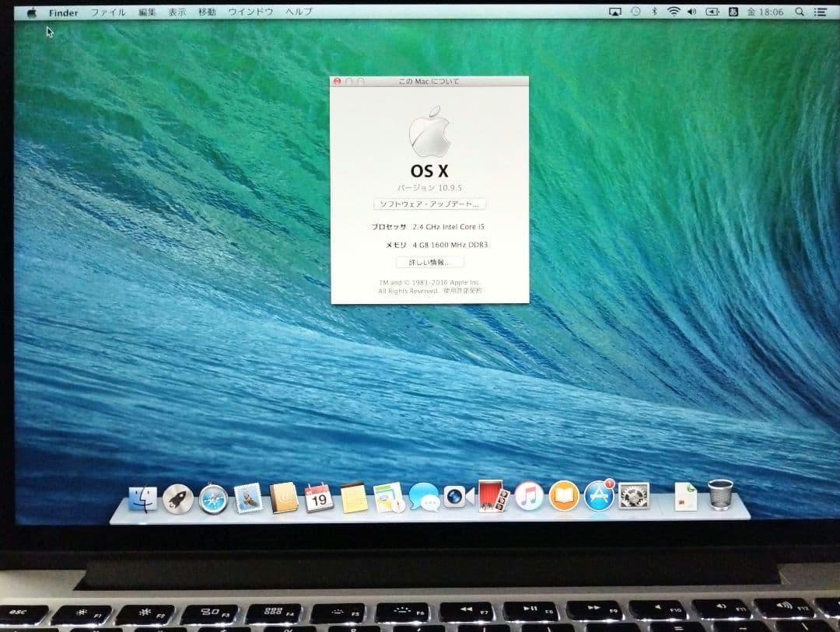
Task: Open the あ input source menu
Action: click(x=734, y=12)
